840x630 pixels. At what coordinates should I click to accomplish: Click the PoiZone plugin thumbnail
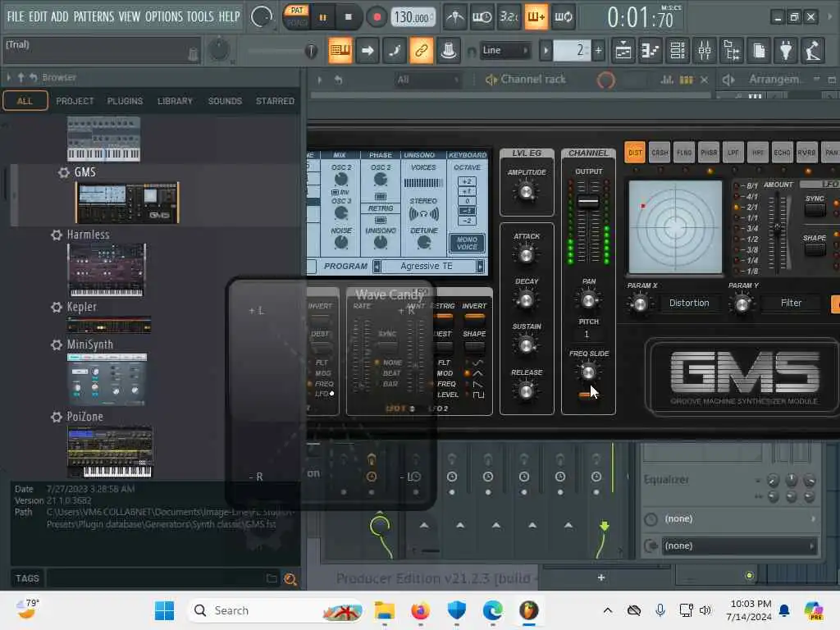[110, 452]
